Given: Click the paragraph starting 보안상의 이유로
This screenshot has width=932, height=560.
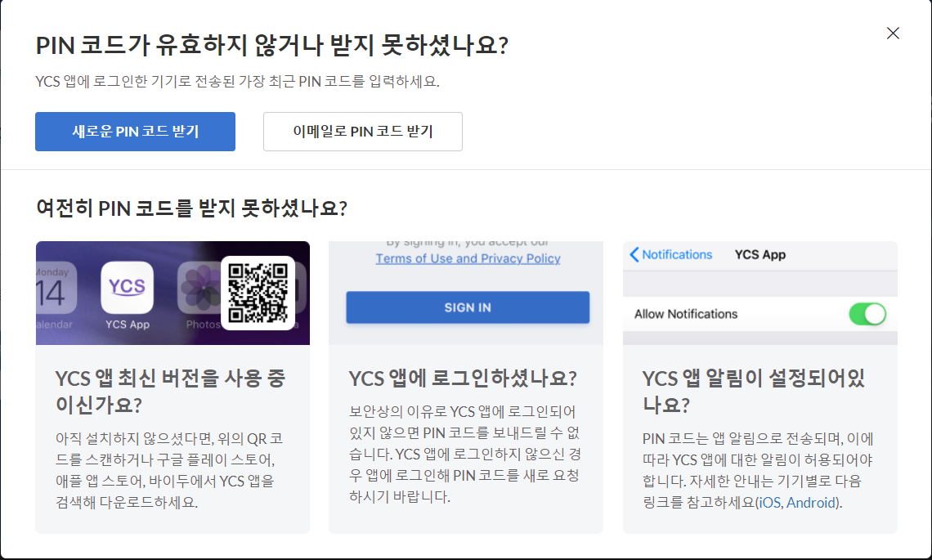Looking at the screenshot, I should (465, 454).
